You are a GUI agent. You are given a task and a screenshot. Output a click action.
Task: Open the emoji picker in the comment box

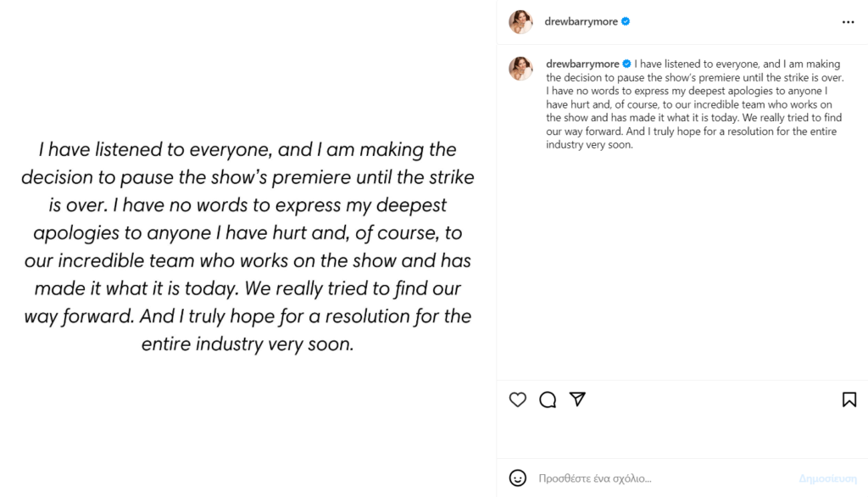(518, 478)
